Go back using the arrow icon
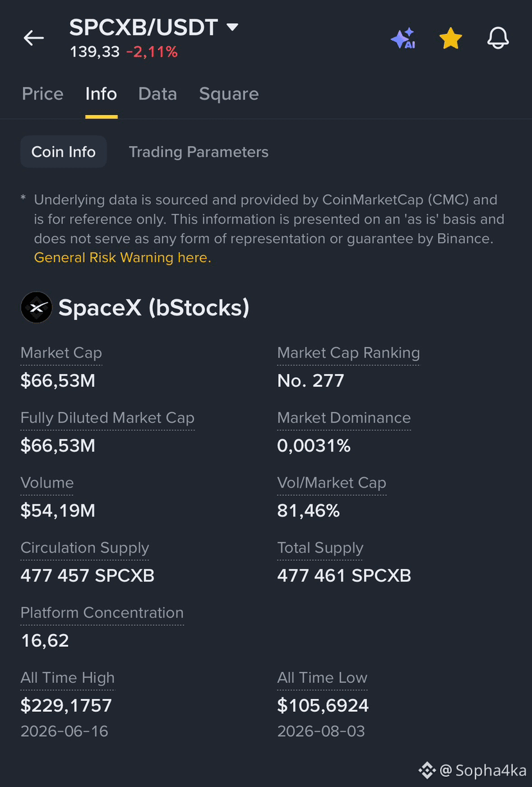 pos(34,38)
